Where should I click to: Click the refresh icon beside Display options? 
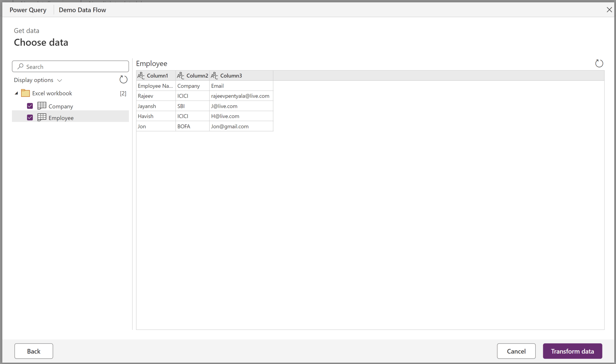pos(123,79)
